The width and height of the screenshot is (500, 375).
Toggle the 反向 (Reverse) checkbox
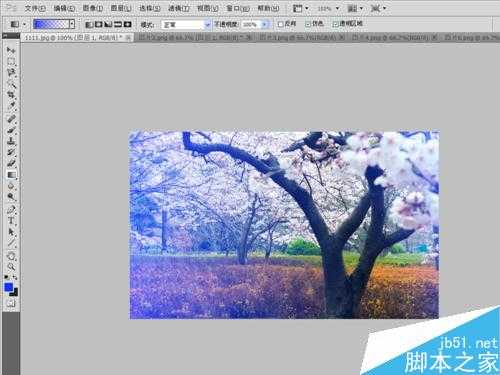(281, 24)
